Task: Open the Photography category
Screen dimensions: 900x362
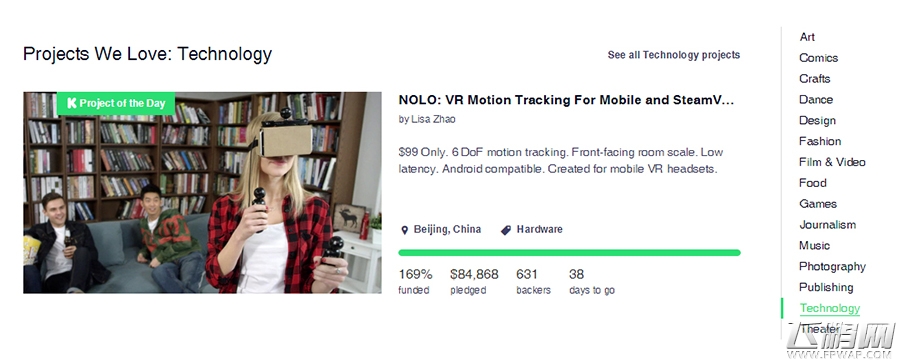Action: coord(832,267)
